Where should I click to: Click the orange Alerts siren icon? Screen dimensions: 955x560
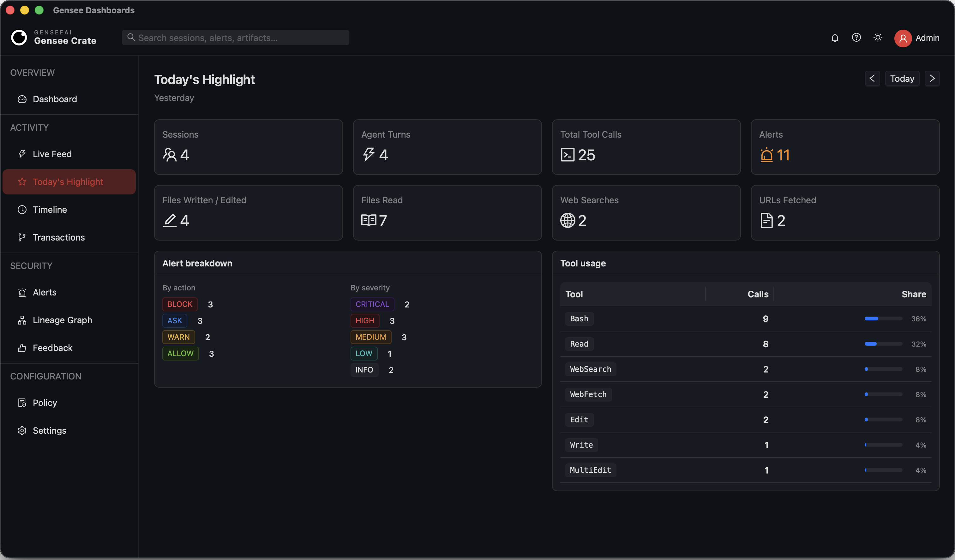coord(766,155)
